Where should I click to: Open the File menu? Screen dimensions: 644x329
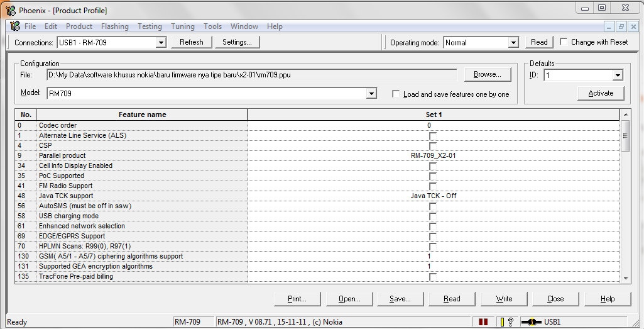[x=30, y=26]
